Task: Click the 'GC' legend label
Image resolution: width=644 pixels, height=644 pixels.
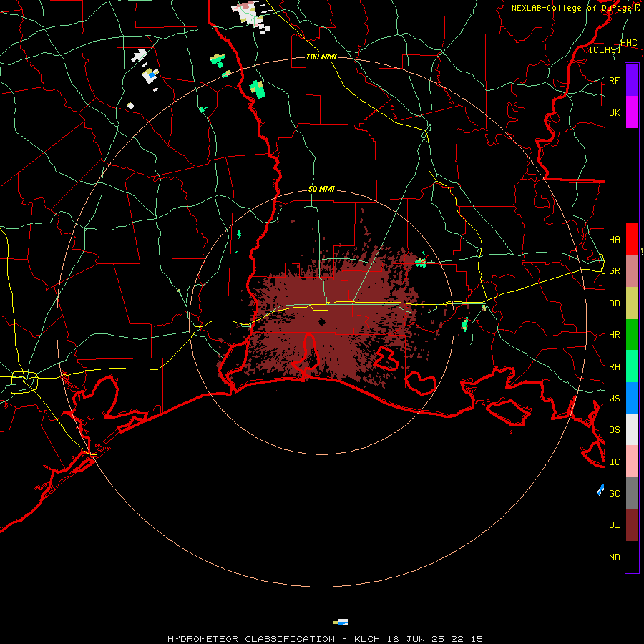Action: (x=614, y=493)
